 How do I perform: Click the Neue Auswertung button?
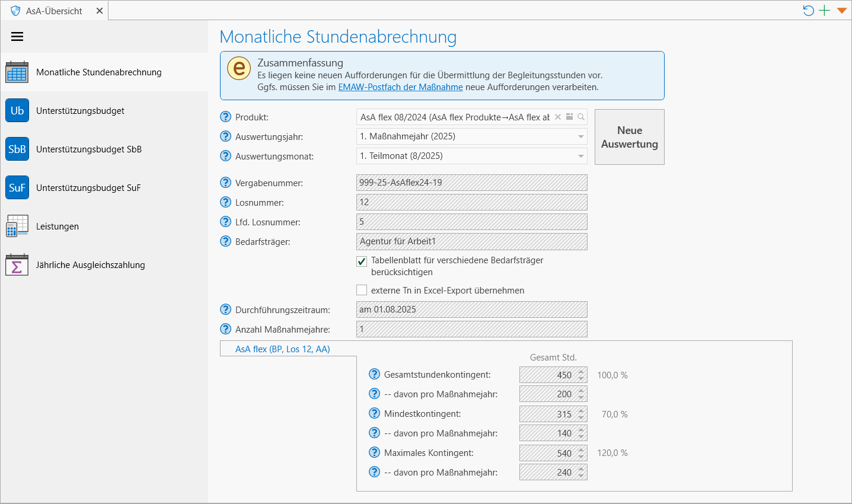629,137
